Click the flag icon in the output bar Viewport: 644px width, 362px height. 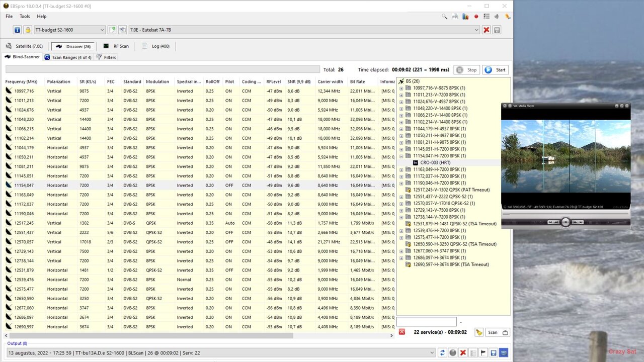coord(482,352)
